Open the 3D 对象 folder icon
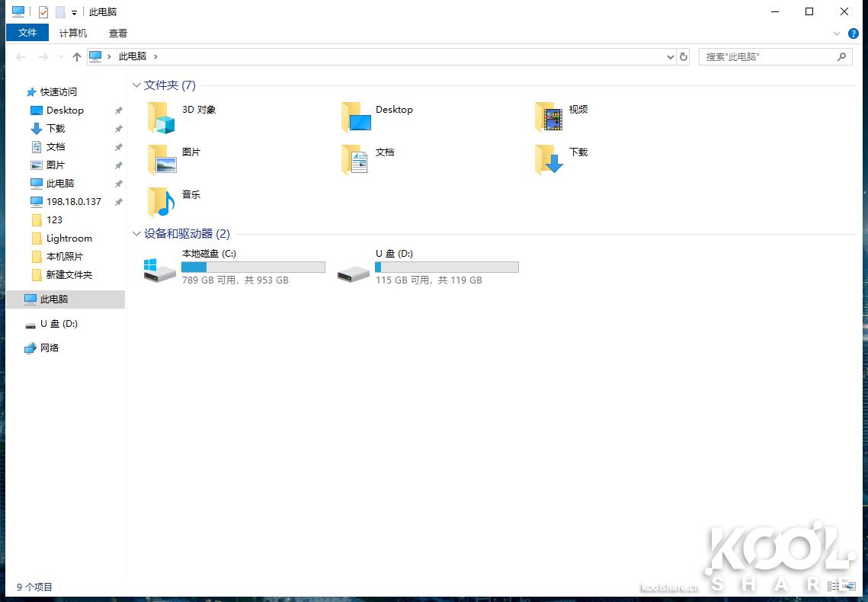 pos(161,117)
